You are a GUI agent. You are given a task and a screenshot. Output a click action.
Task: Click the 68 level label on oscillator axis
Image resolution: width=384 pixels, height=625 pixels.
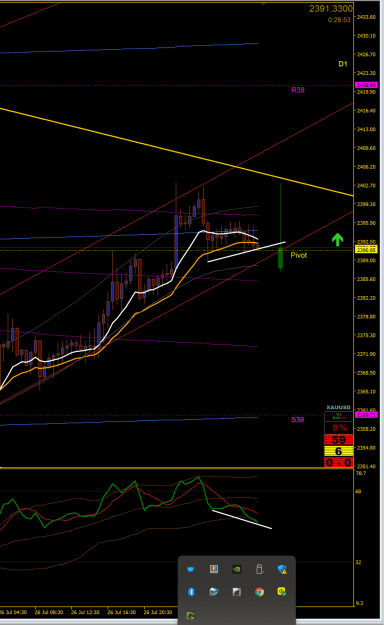pyautogui.click(x=358, y=491)
